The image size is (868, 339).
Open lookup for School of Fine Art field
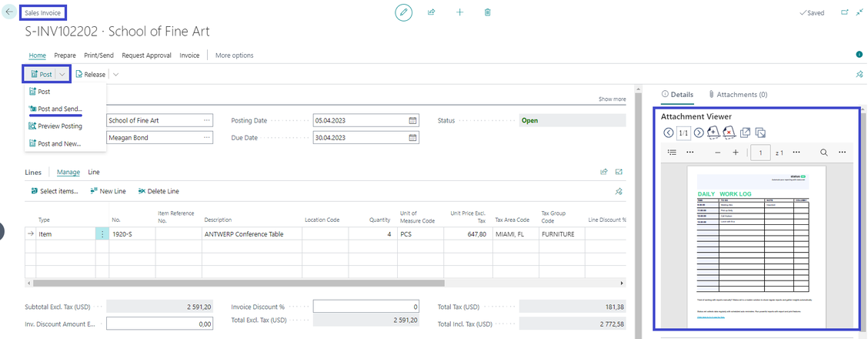pos(206,121)
